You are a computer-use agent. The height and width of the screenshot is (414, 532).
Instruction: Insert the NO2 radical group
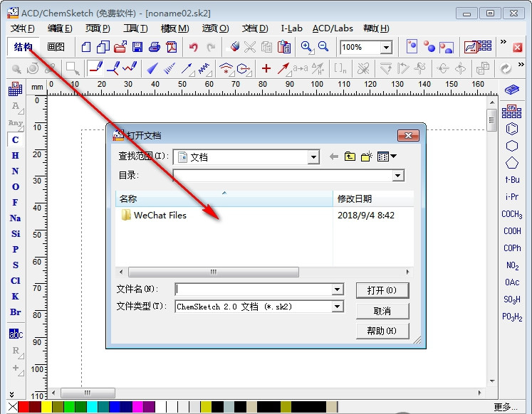[512, 265]
